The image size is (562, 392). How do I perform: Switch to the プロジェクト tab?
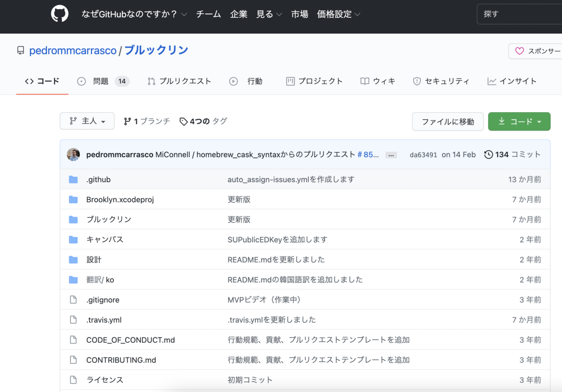click(x=314, y=81)
